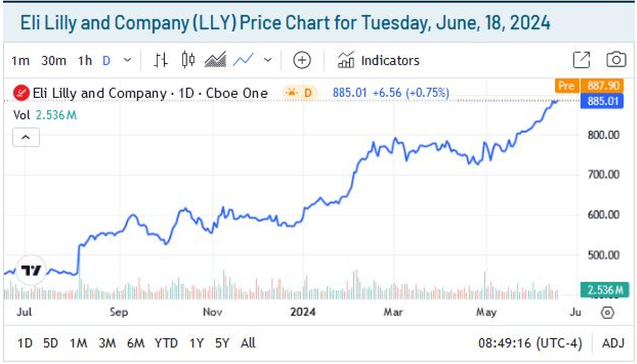637x364 pixels.
Task: Select the bar chart style icon
Action: [x=160, y=60]
